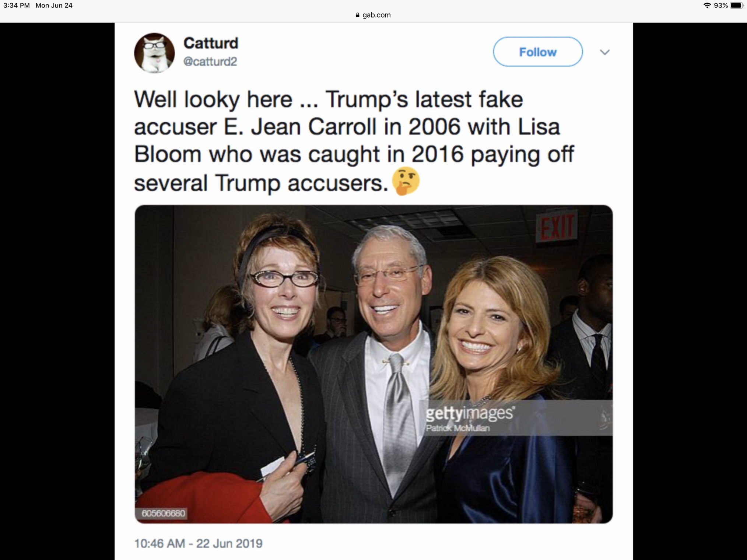
Task: Click the Patrick McMullan photo credit
Action: pyautogui.click(x=458, y=428)
